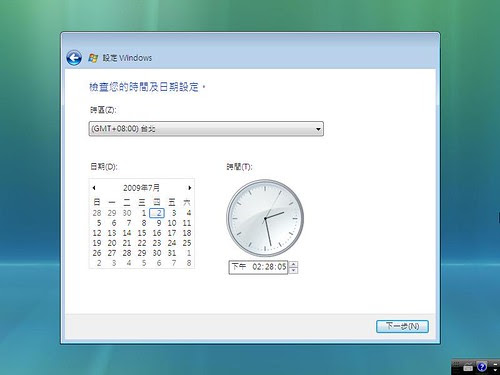Select date 13 on the calendar

click(112, 233)
